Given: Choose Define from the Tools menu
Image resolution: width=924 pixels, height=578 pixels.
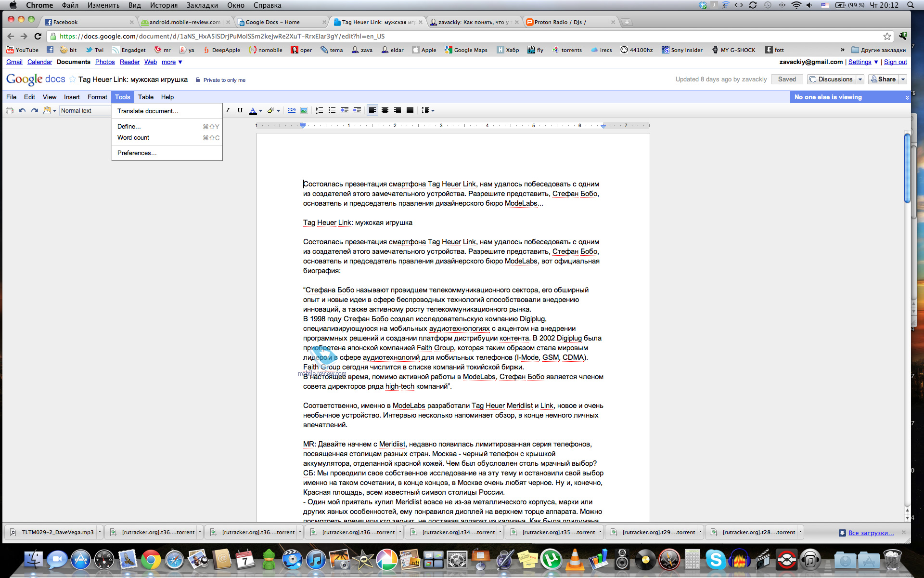Looking at the screenshot, I should click(167, 126).
